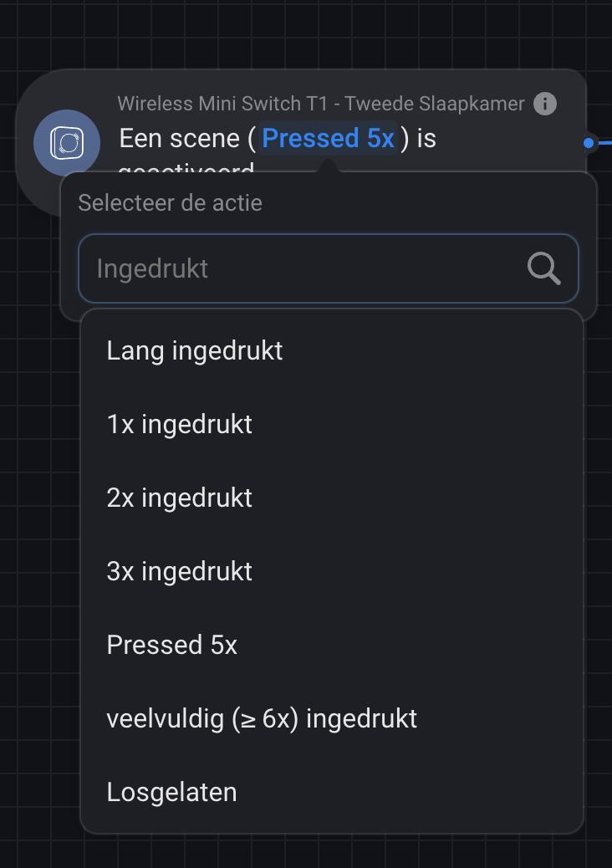Open the blue 'Pressed 5x' argument tag
Image resolution: width=612 pixels, height=868 pixels.
328,138
